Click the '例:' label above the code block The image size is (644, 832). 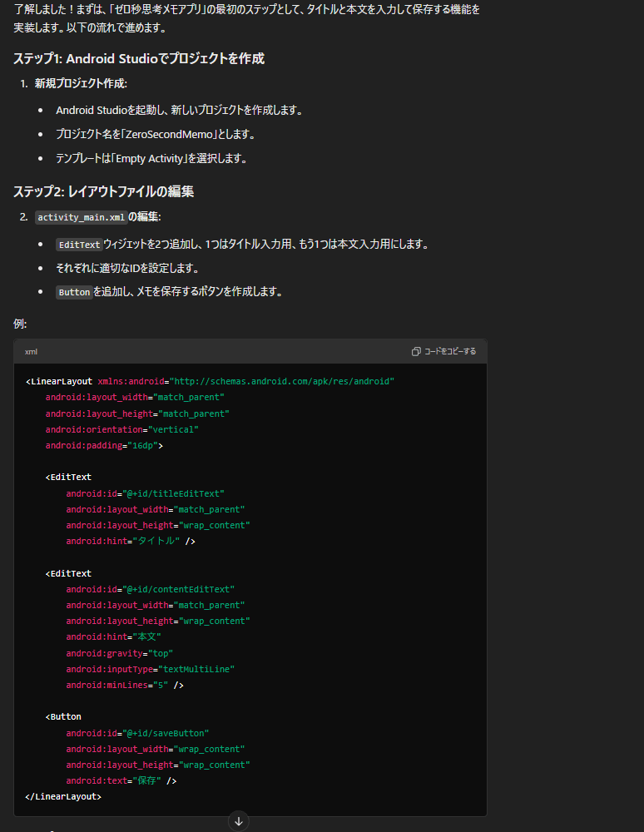(20, 324)
